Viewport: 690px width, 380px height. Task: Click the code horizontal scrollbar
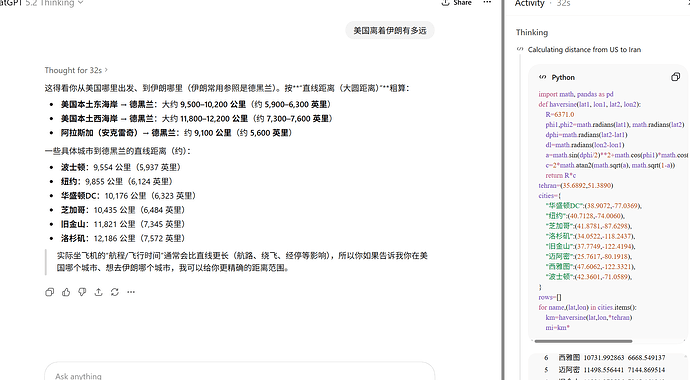[584, 341]
